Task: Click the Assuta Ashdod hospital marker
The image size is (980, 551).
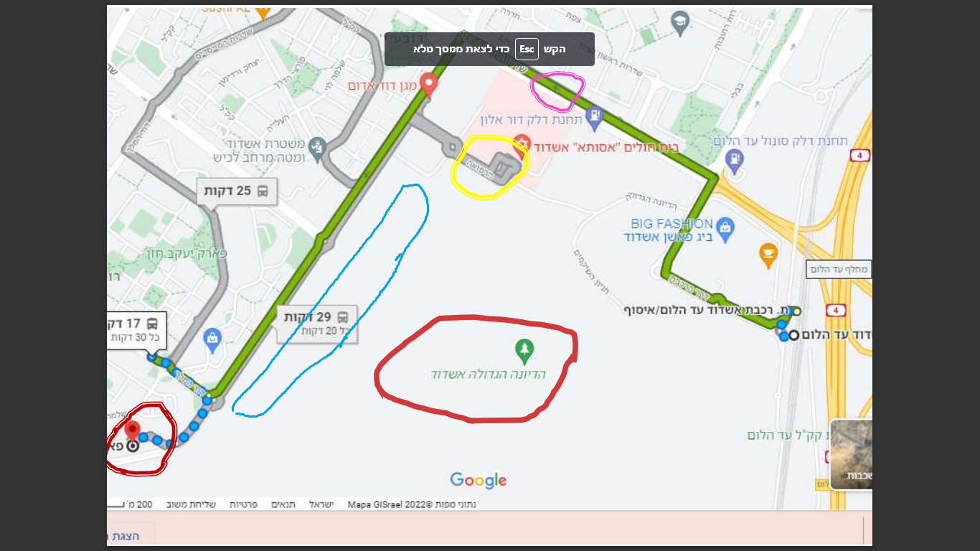Action: coord(522,142)
